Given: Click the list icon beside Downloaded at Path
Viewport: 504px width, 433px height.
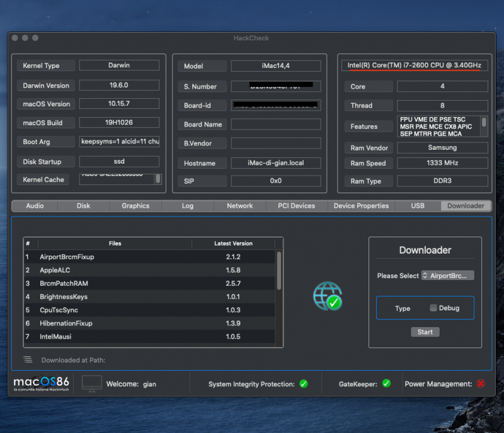Looking at the screenshot, I should [x=28, y=360].
